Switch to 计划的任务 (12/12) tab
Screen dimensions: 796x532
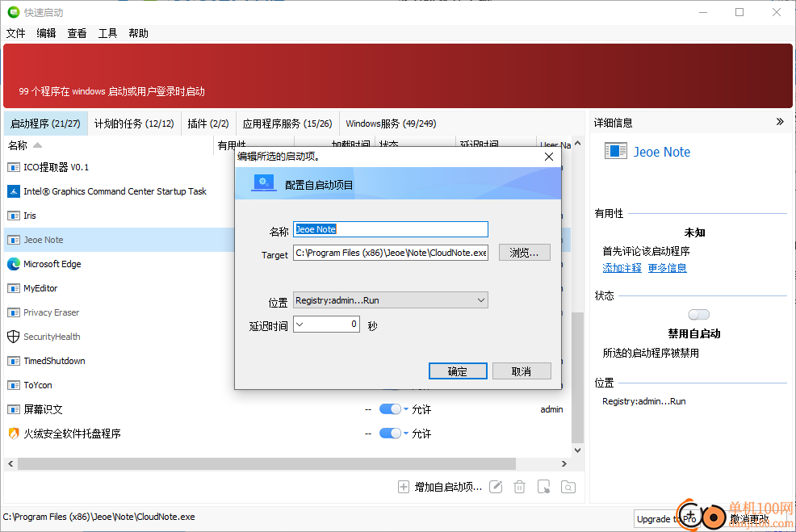coord(134,124)
